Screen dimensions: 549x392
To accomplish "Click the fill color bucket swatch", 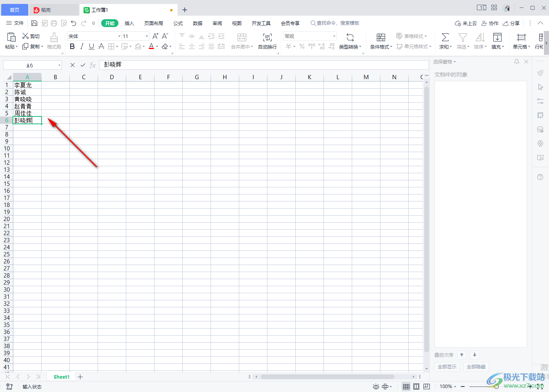I will coord(138,47).
